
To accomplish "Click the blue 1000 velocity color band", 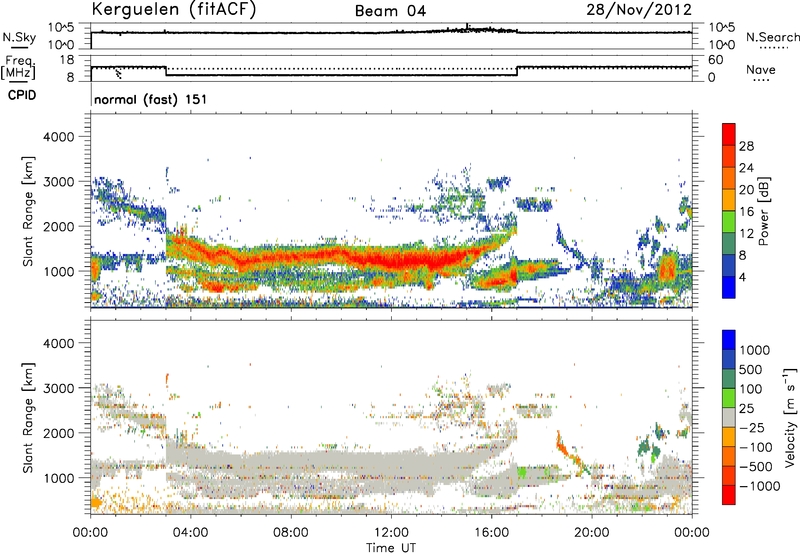I will [x=729, y=340].
